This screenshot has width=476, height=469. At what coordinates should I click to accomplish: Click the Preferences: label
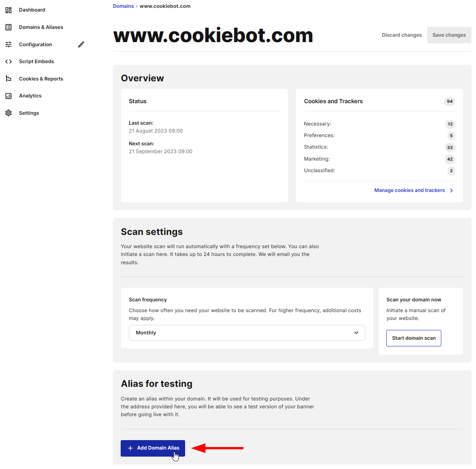(x=319, y=135)
